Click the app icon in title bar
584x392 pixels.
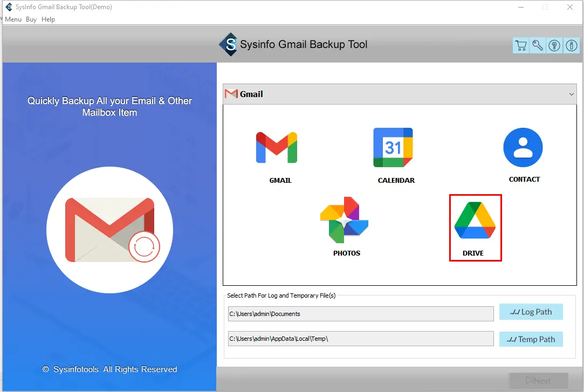(x=9, y=6)
